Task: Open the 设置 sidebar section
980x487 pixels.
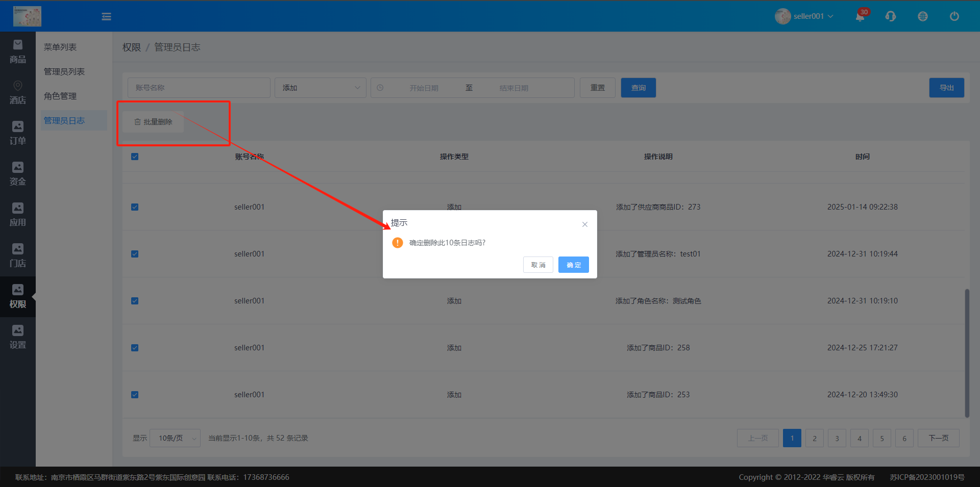Action: pos(18,338)
